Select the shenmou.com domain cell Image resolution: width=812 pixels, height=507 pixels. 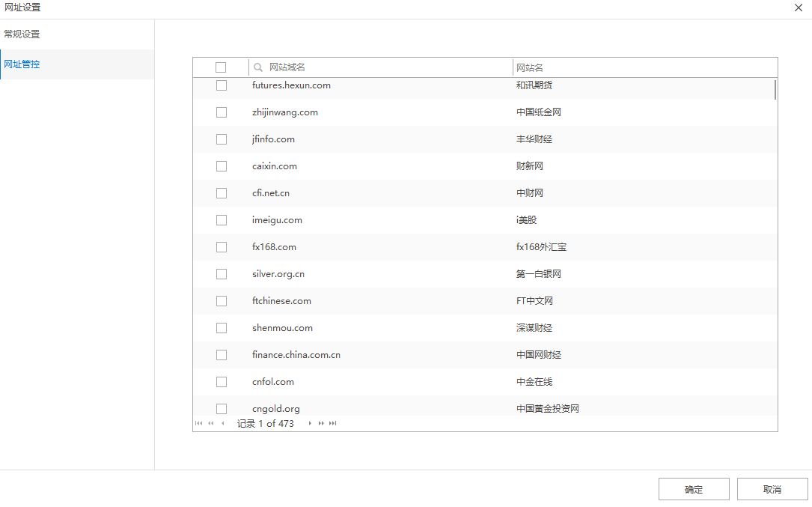282,327
